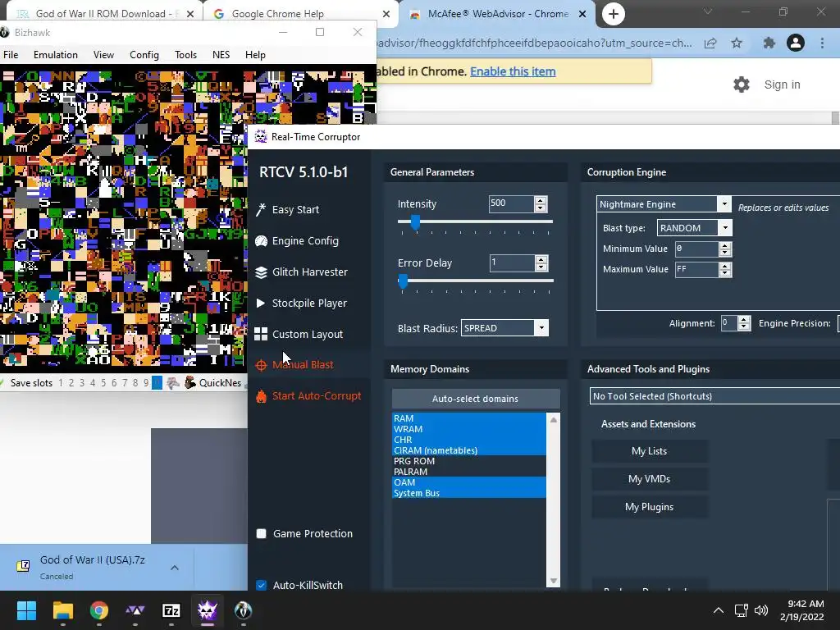Switch to Google Chrome Help tab

coord(300,14)
